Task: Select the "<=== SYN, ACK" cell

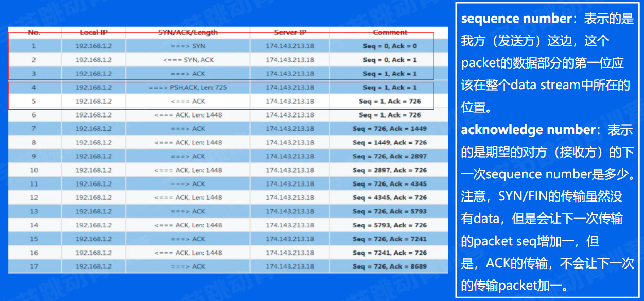Action: pyautogui.click(x=188, y=60)
